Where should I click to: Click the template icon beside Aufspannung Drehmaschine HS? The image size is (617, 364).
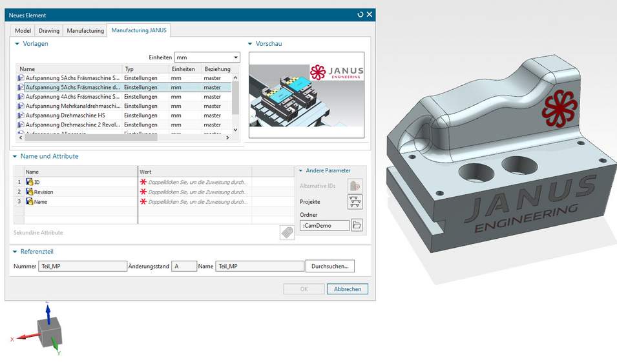21,116
